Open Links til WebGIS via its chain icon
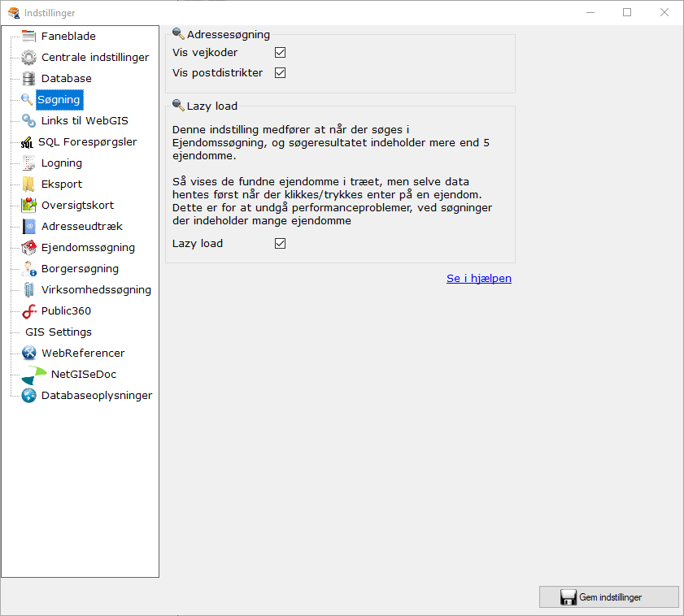684x616 pixels. [27, 120]
